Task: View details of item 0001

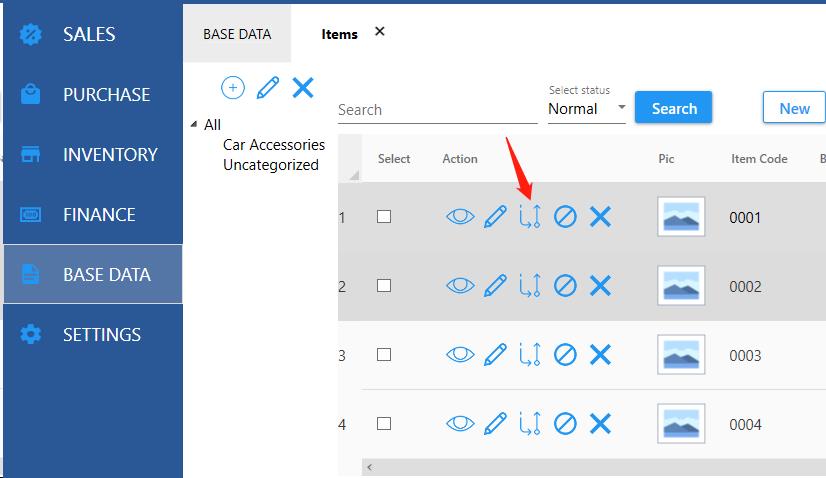Action: tap(459, 217)
